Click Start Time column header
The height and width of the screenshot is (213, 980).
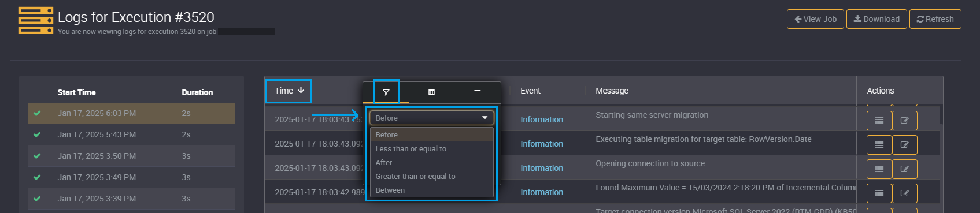click(x=76, y=92)
